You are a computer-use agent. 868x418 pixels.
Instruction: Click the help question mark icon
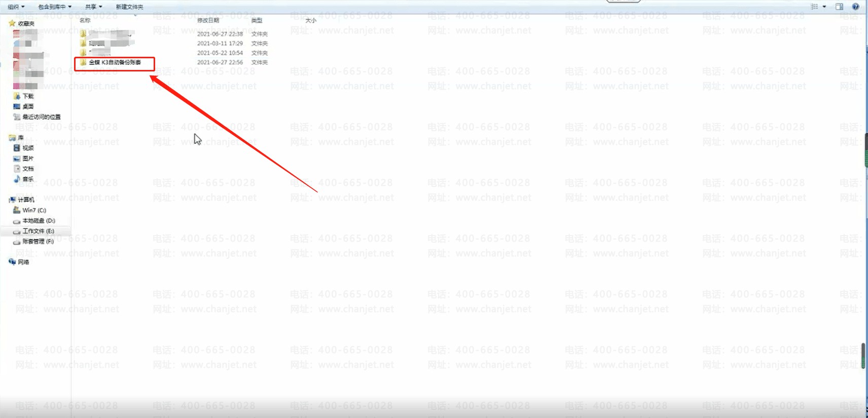[856, 7]
